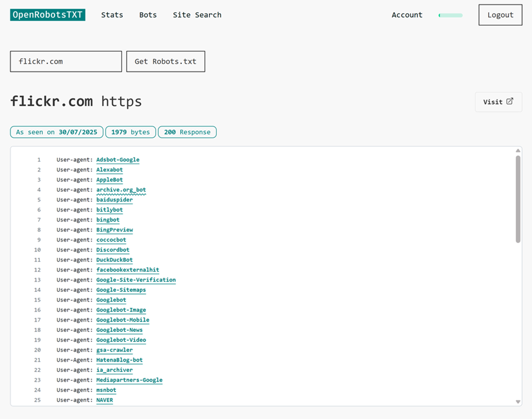Open the Mediapartners-Google bot link
The image size is (532, 419).
pos(129,380)
